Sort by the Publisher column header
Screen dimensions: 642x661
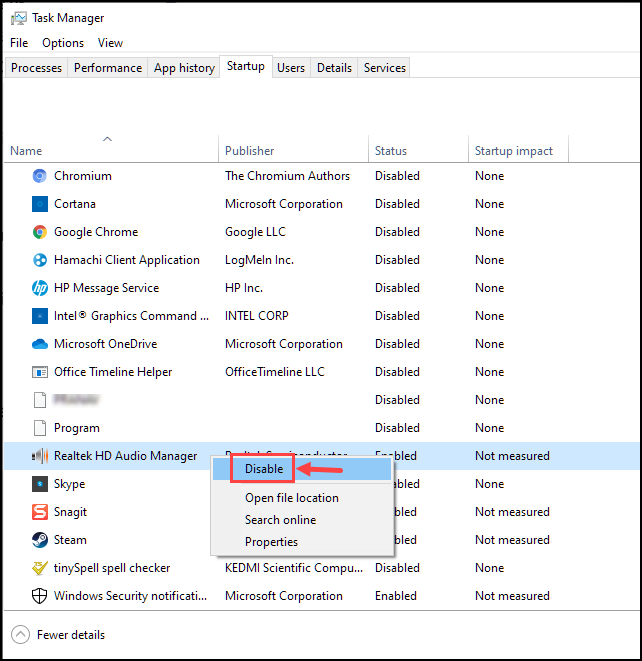tap(250, 151)
